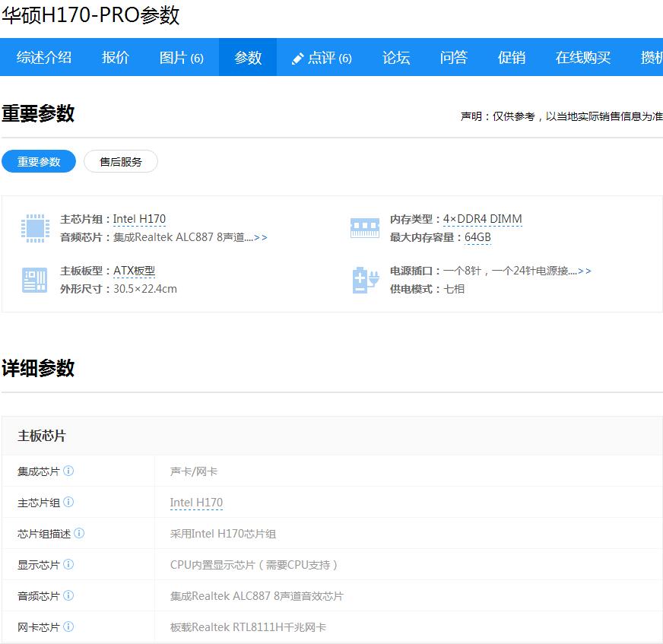Click the 显示芯片 row label
663x644 pixels.
(x=39, y=565)
